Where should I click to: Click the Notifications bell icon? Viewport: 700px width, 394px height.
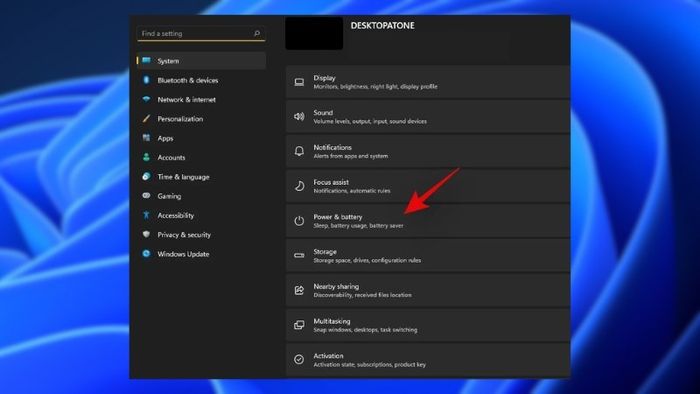[x=299, y=151]
